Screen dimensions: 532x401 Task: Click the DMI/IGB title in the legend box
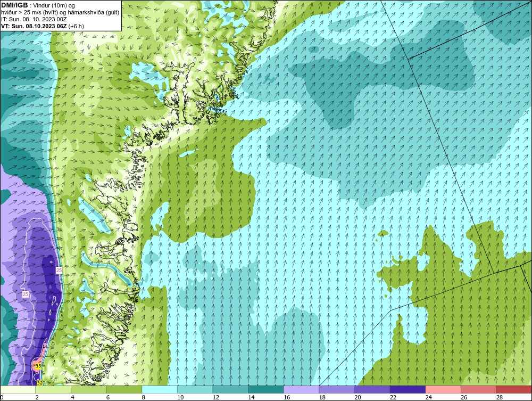[x=14, y=5]
